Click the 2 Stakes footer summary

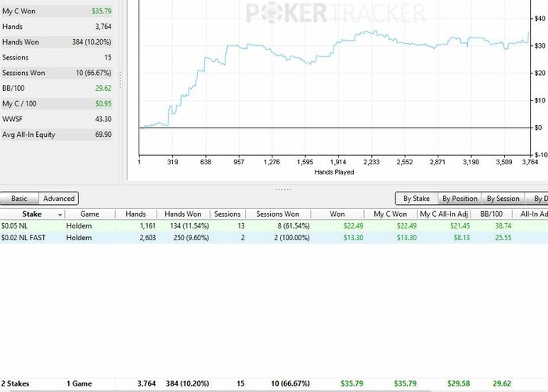[x=15, y=383]
